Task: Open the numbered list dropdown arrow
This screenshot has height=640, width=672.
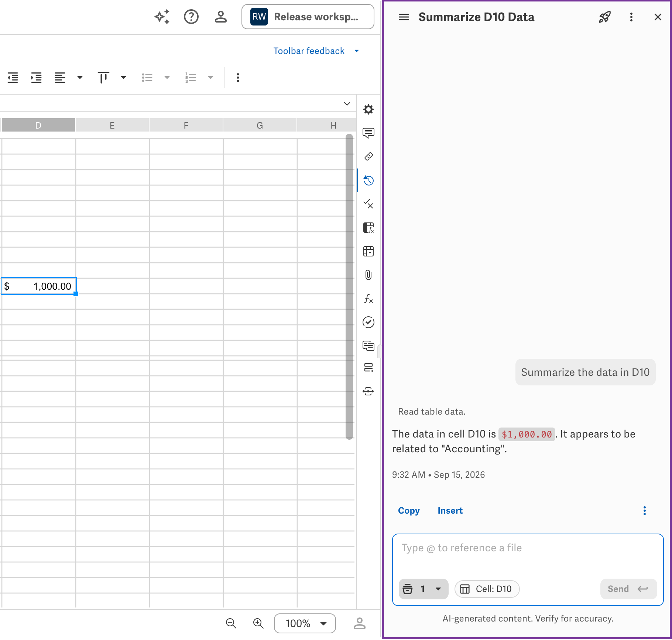Action: (x=210, y=78)
